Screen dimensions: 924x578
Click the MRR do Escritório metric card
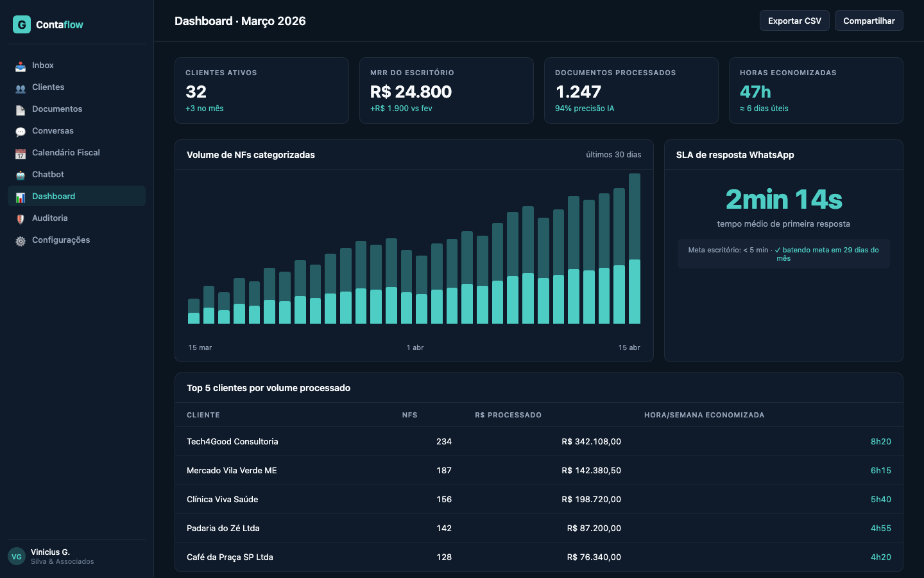(x=447, y=91)
